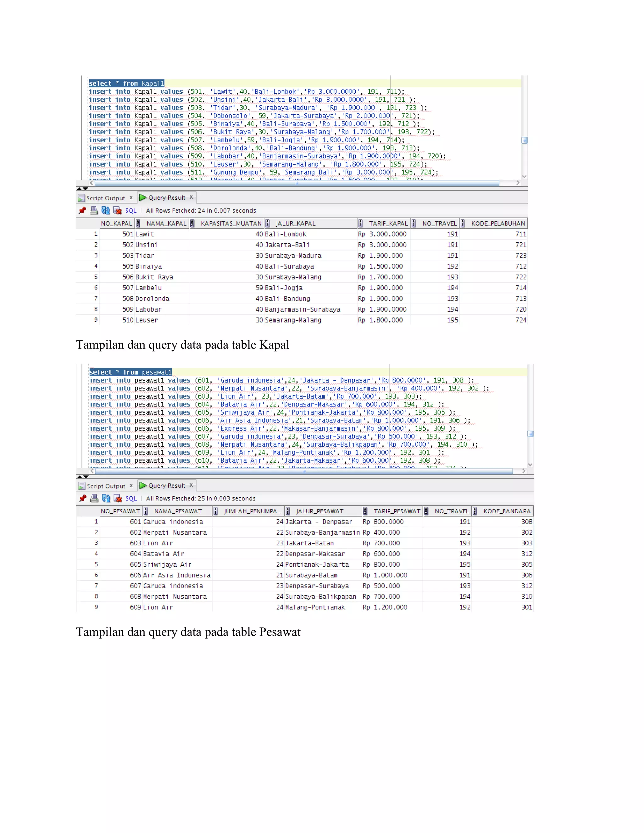The width and height of the screenshot is (644, 833).
Task: Switch to upper Script Output tab
Action: tap(105, 198)
